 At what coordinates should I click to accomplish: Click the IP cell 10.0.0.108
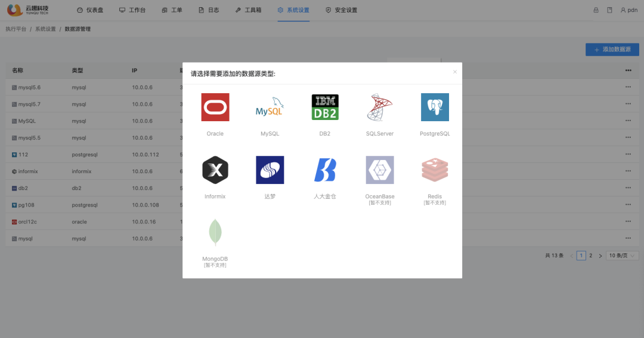click(145, 205)
